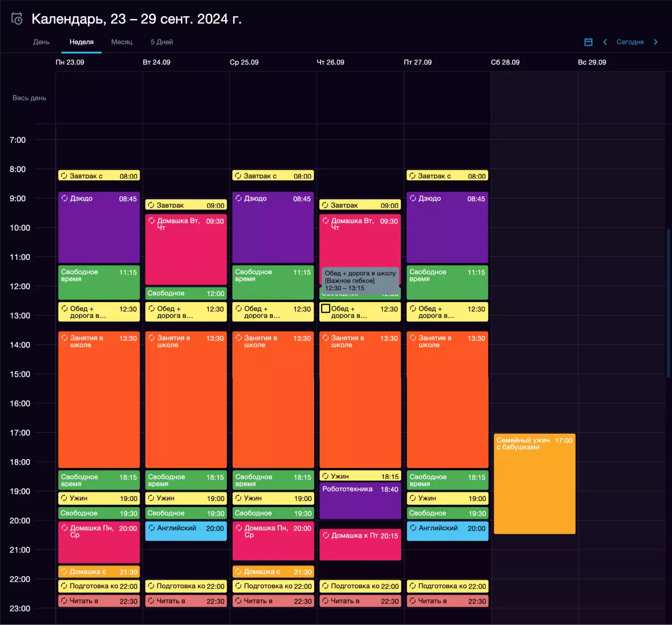
Task: Open Friday's Обед + дорога 12:30 event
Action: (447, 312)
